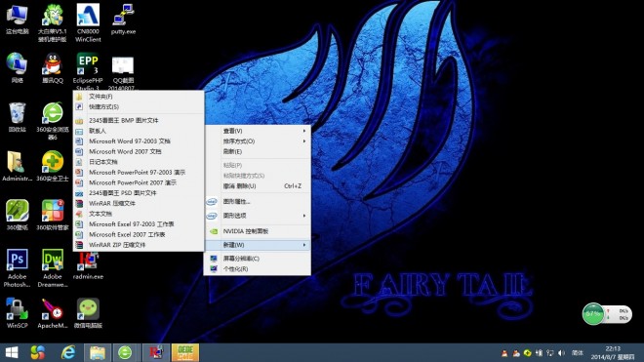
Task: Select 联系人 in the New submenu
Action: click(139, 131)
